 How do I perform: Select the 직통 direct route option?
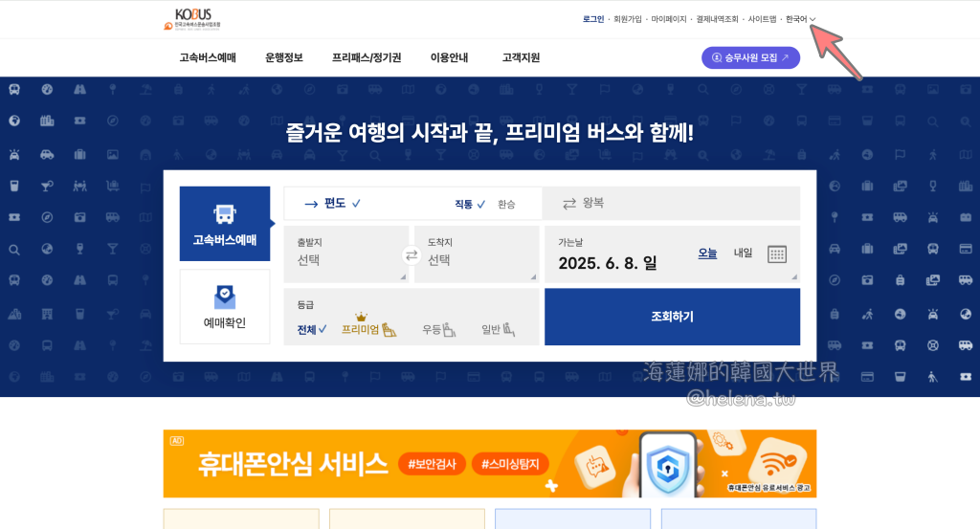(x=469, y=204)
